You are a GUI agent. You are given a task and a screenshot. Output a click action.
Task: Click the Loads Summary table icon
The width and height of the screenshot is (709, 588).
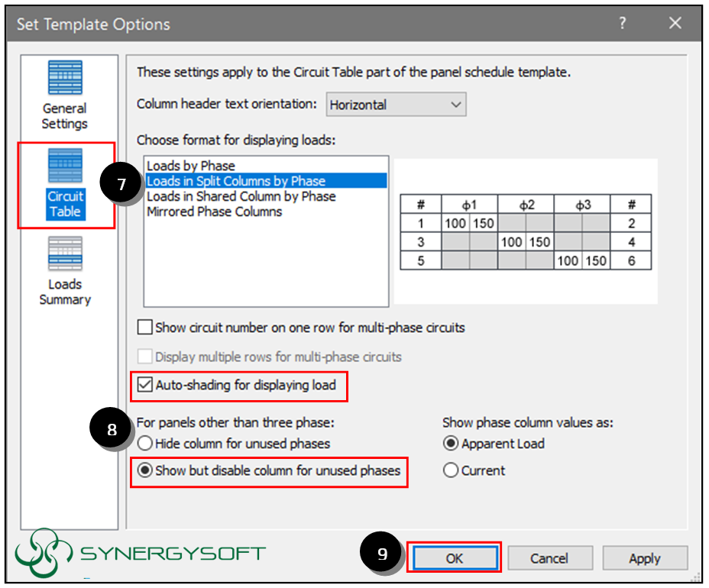(x=65, y=254)
